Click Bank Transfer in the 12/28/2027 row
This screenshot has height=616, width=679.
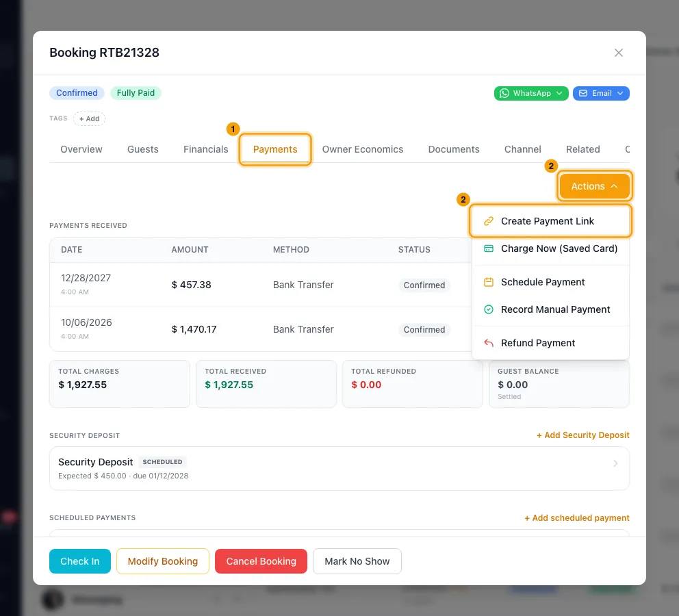click(303, 285)
